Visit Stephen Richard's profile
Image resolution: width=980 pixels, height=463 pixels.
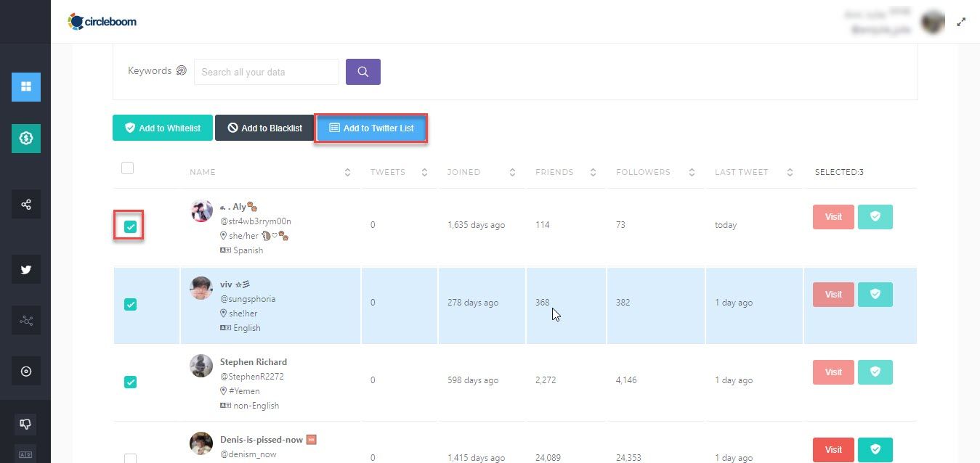point(833,372)
